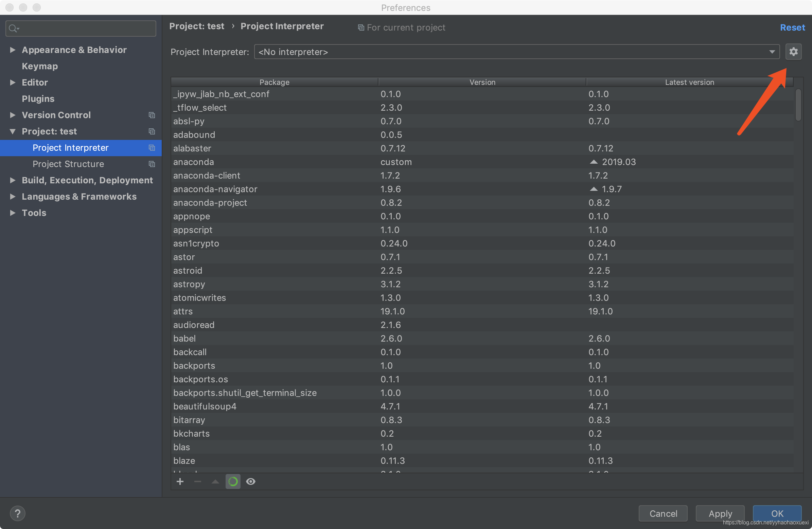This screenshot has width=812, height=529.
Task: Select the attrs package row
Action: tap(482, 311)
